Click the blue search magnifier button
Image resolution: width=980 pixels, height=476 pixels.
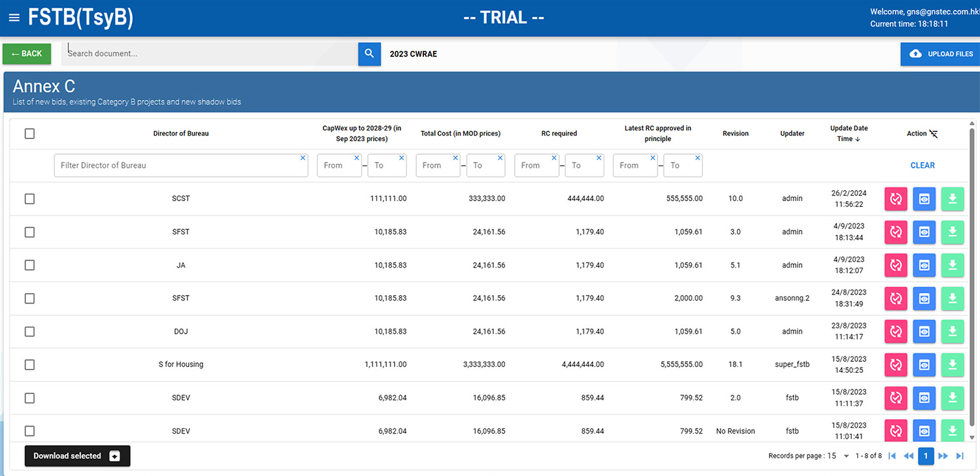coord(369,54)
